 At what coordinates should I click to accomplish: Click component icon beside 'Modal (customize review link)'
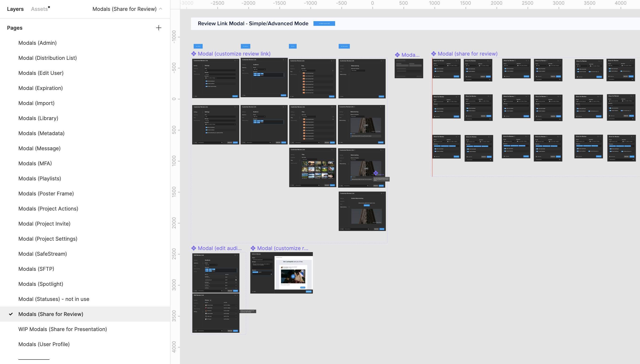coord(194,54)
